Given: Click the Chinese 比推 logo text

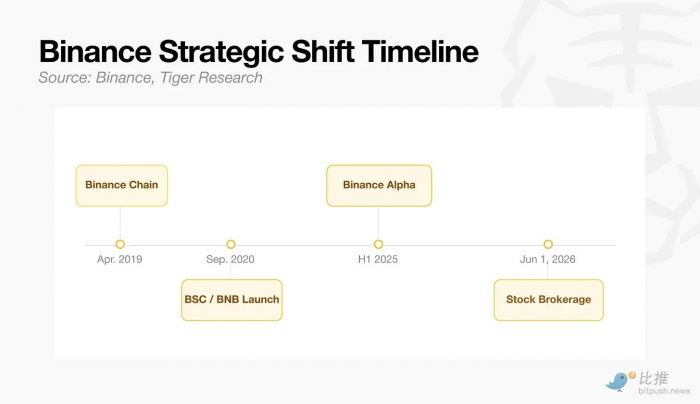Looking at the screenshot, I should point(654,379).
